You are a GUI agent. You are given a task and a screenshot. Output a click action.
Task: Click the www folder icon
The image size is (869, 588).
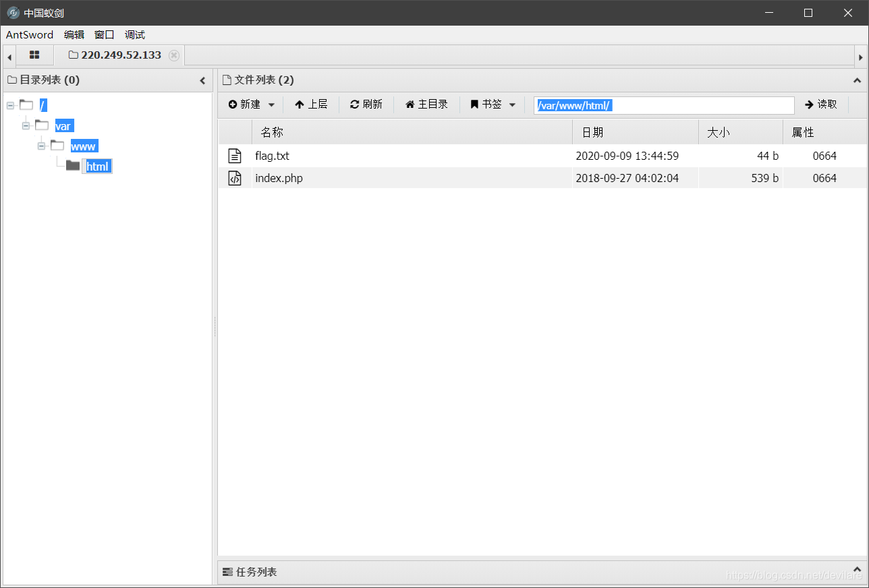(57, 146)
